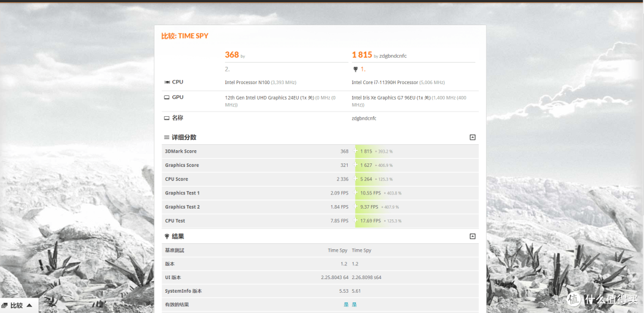The width and height of the screenshot is (644, 313).
Task: Expand the 比较 panel at bottom left
Action: (29, 305)
